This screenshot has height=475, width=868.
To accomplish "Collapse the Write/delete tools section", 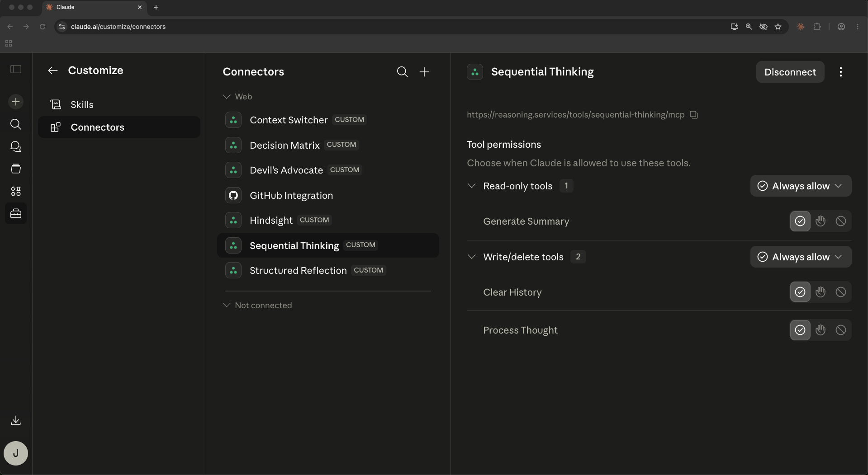I will [472, 257].
